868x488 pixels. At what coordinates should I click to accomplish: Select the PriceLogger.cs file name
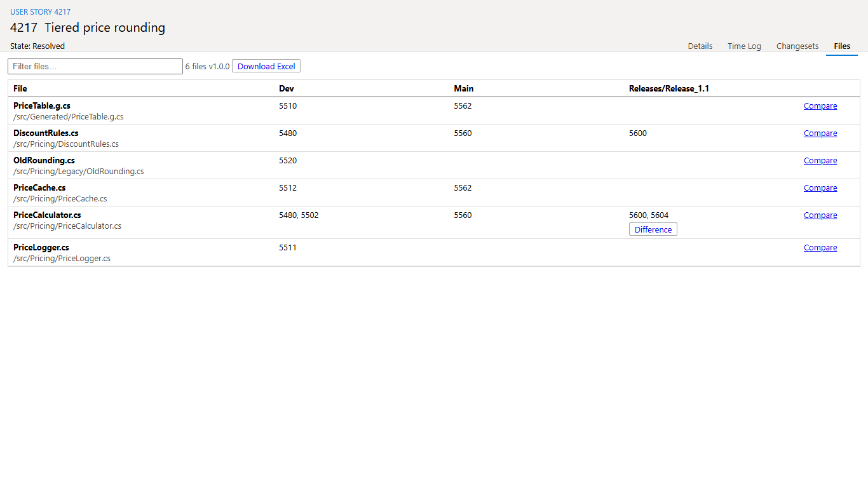tap(41, 248)
